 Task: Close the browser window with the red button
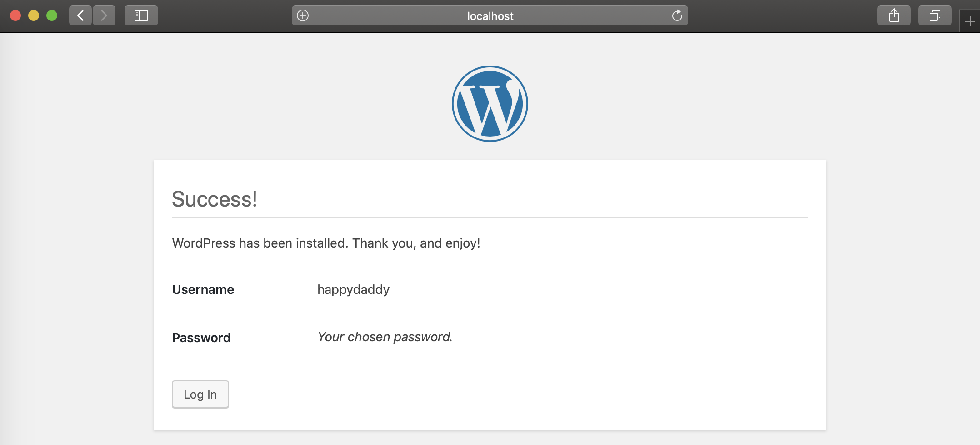[x=15, y=15]
